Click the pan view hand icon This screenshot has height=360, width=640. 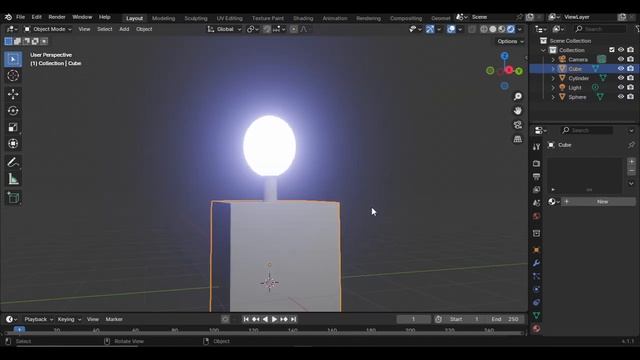coord(518,111)
